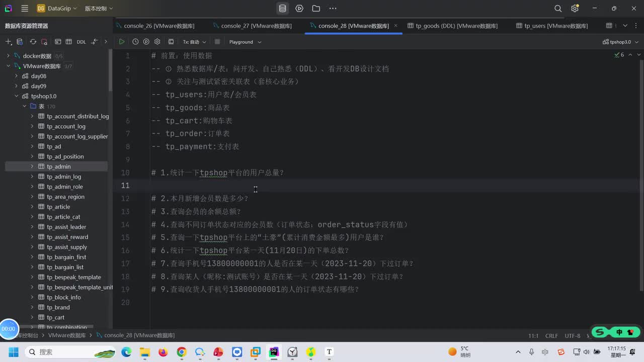Click the gray stop execution square

click(217, 42)
